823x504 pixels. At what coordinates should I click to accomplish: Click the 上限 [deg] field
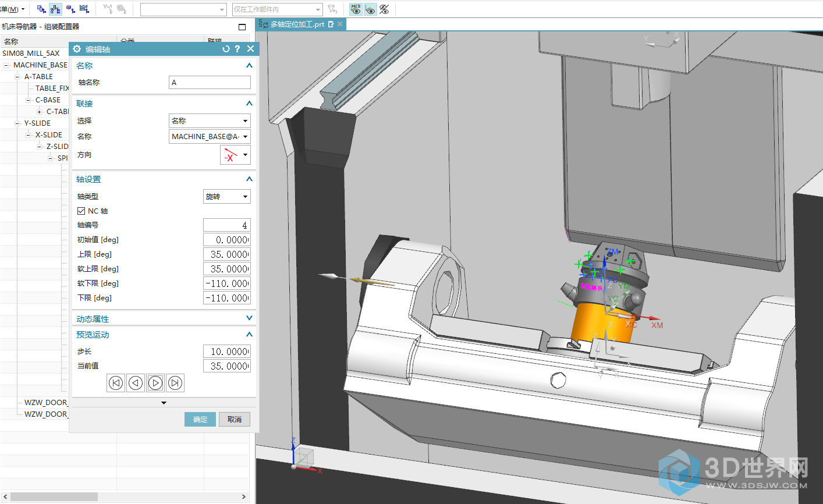click(227, 254)
